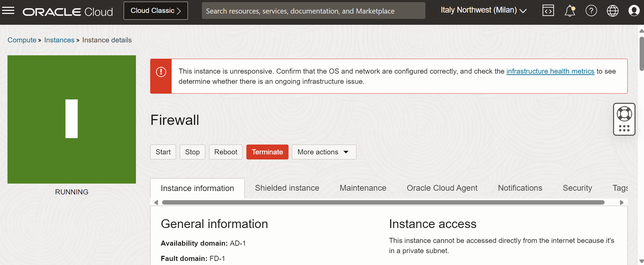The width and height of the screenshot is (644, 265).
Task: Switch to the Oracle Cloud Agent tab
Action: point(442,188)
